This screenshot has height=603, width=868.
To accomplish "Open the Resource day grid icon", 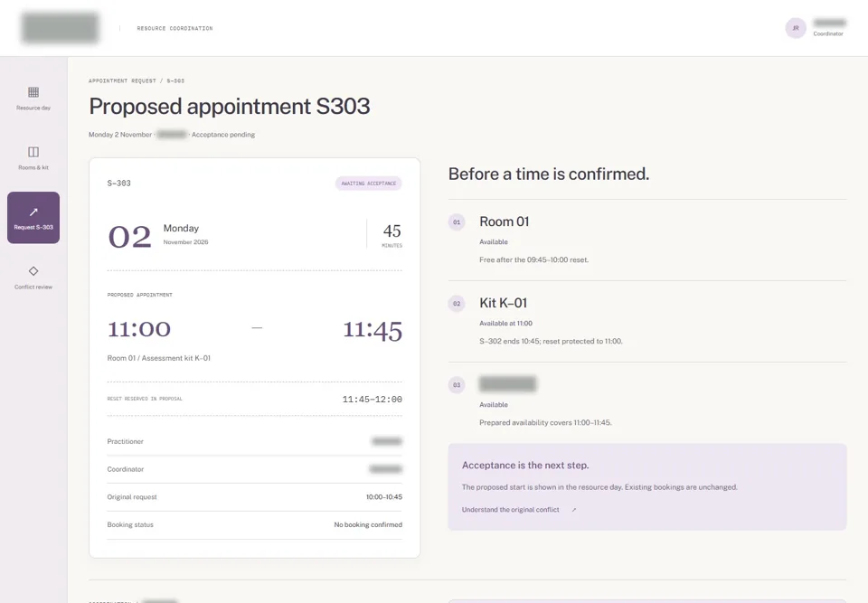I will pos(33,92).
